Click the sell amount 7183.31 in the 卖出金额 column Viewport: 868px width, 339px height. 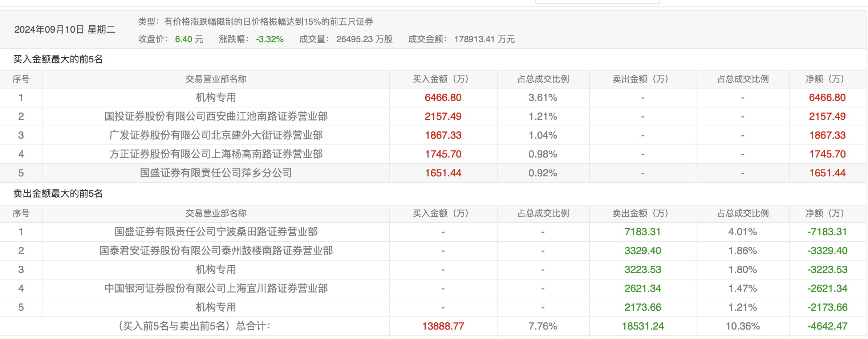pos(642,232)
